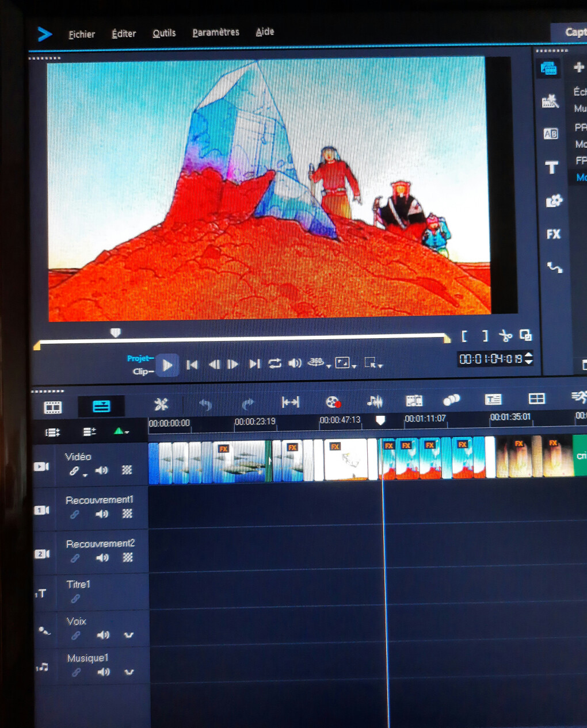Open the record/capture option
Screen dimensions: 587x728
pyautogui.click(x=333, y=401)
